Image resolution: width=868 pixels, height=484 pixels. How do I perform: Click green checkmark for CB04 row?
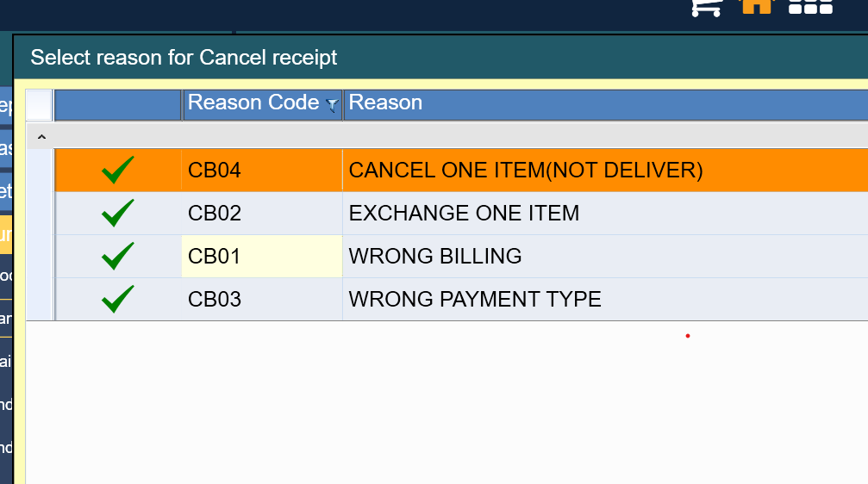(x=118, y=171)
